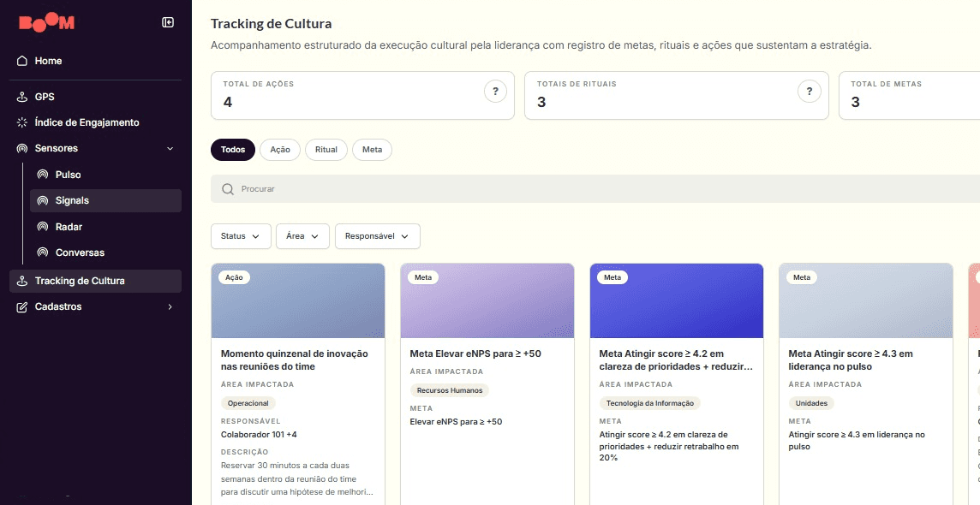This screenshot has width=980, height=505.
Task: Open the Área filter dropdown
Action: [302, 236]
